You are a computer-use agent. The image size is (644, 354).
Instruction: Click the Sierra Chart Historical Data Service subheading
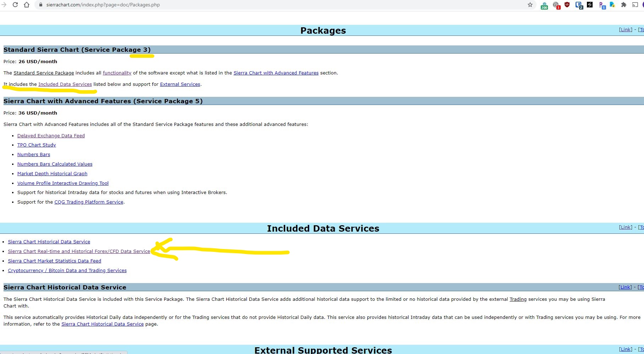tap(65, 287)
